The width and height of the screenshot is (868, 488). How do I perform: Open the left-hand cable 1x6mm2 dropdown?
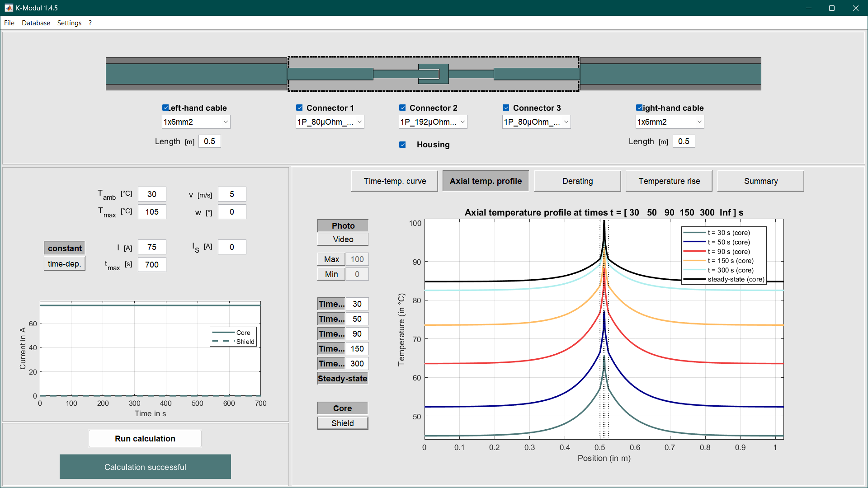(x=196, y=122)
